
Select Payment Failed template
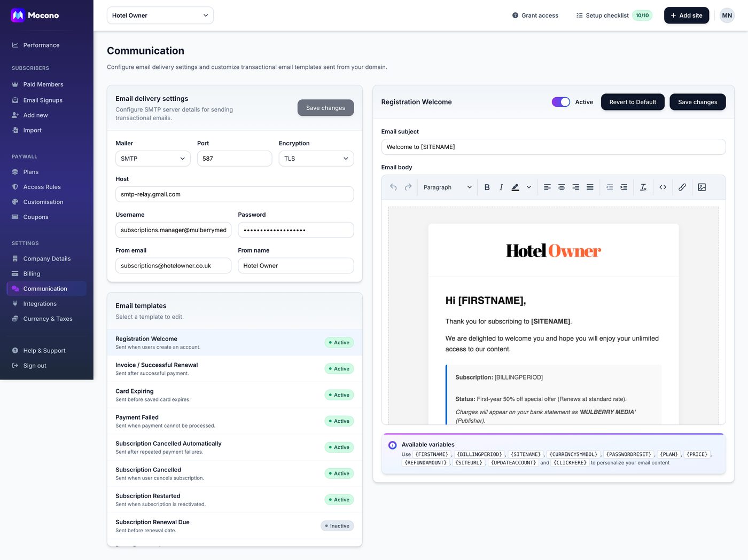pyautogui.click(x=235, y=421)
